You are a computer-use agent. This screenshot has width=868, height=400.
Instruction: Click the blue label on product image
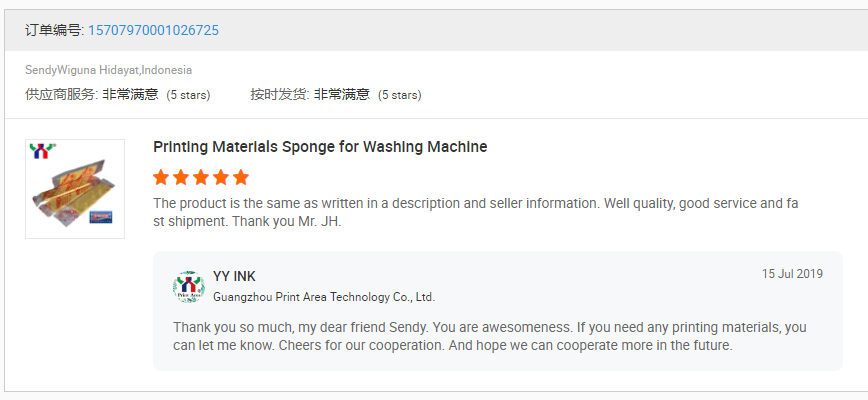click(101, 216)
